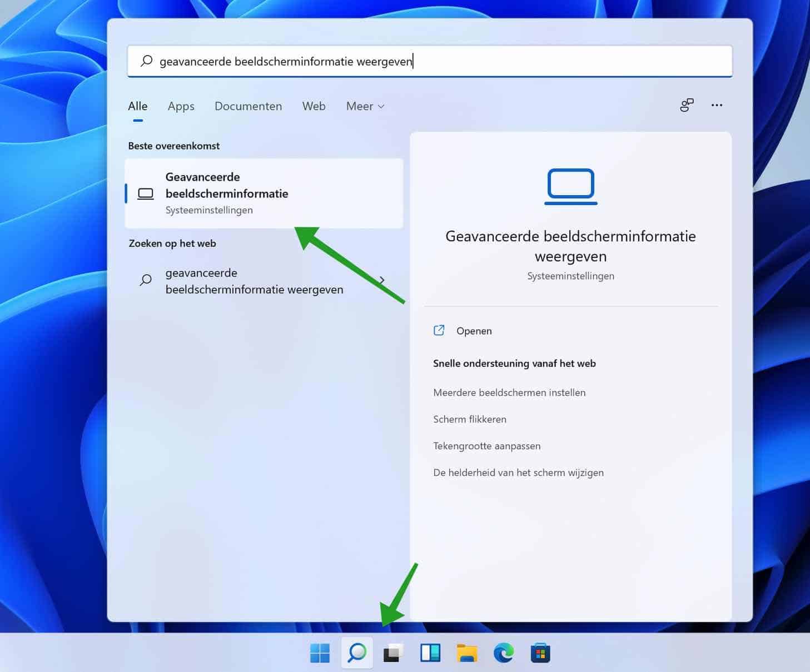The image size is (810, 672).
Task: Expand the web search suggestion chevron
Action: click(x=382, y=280)
